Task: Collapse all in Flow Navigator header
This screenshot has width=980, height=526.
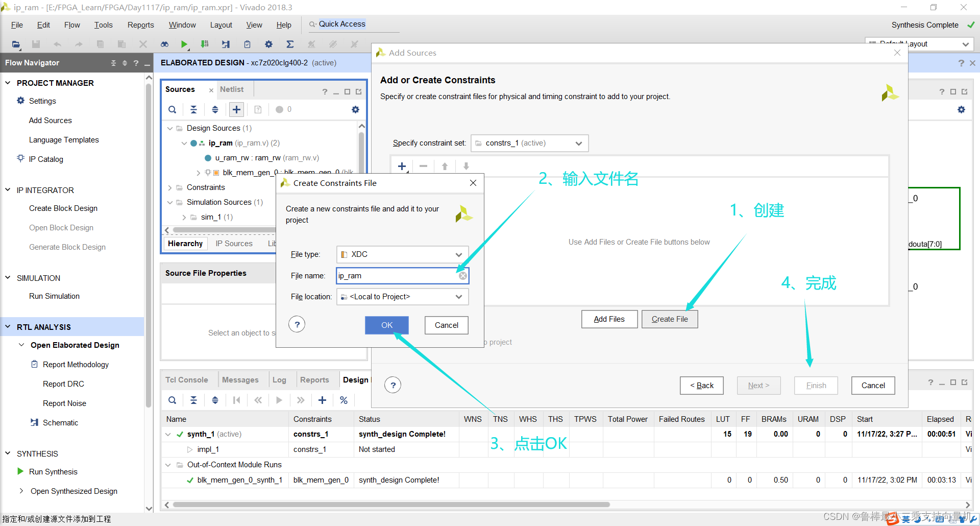Action: pyautogui.click(x=113, y=63)
